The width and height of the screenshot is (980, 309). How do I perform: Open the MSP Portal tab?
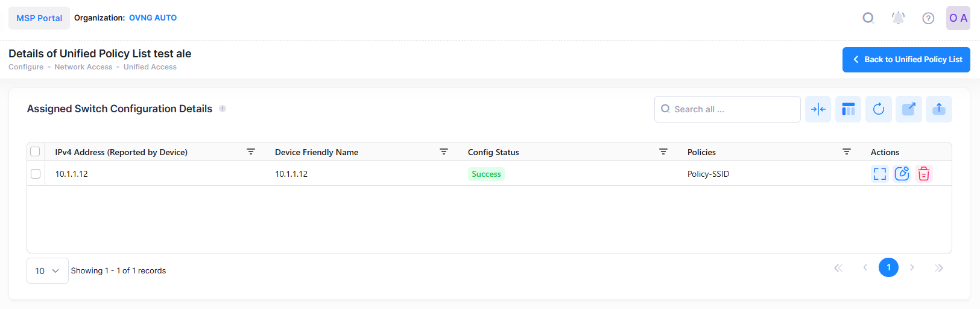[x=39, y=18]
